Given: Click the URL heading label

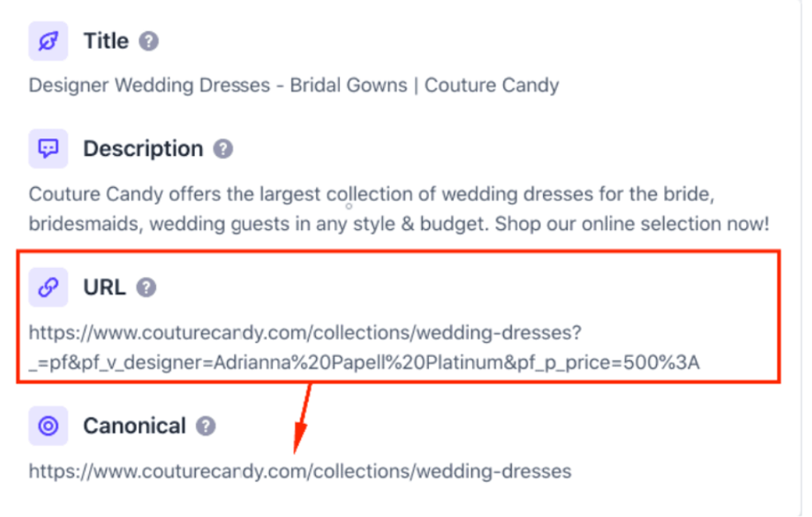Looking at the screenshot, I should [104, 287].
